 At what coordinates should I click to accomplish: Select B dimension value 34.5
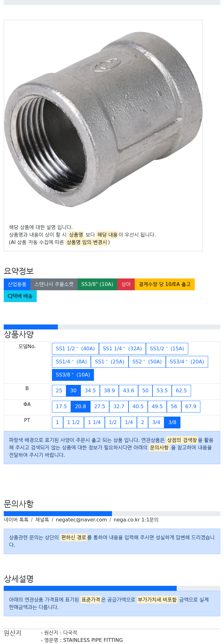click(x=90, y=390)
